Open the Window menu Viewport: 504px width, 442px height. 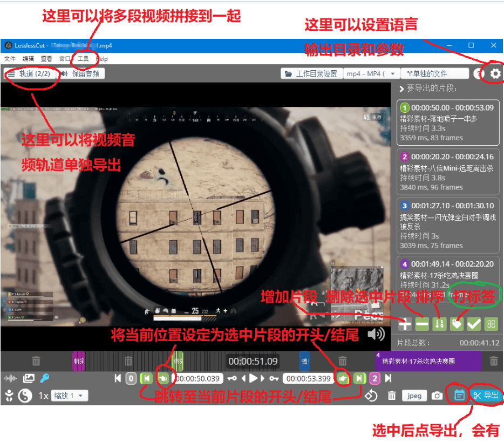click(x=65, y=58)
